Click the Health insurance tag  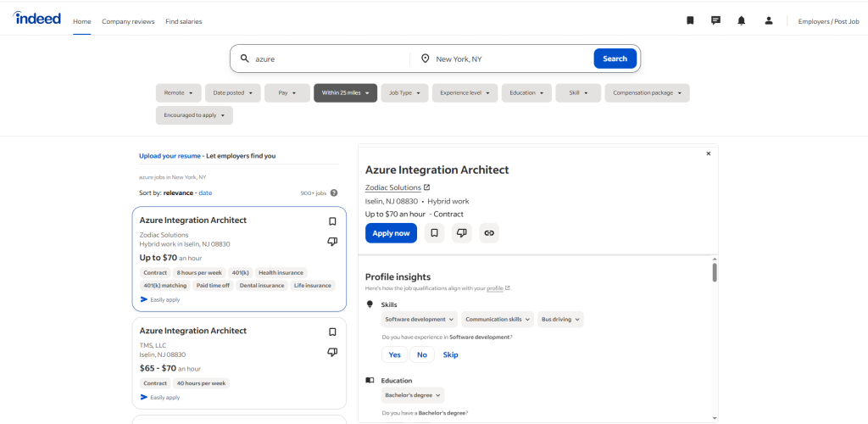point(281,272)
